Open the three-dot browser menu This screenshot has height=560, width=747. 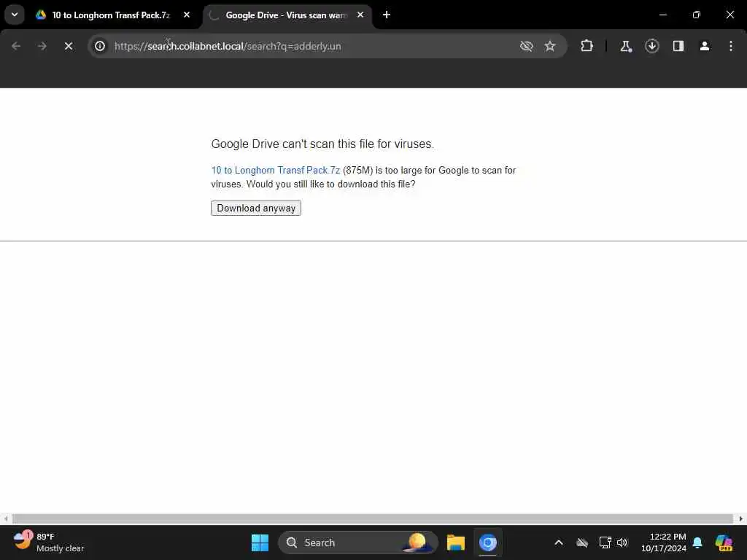(731, 46)
